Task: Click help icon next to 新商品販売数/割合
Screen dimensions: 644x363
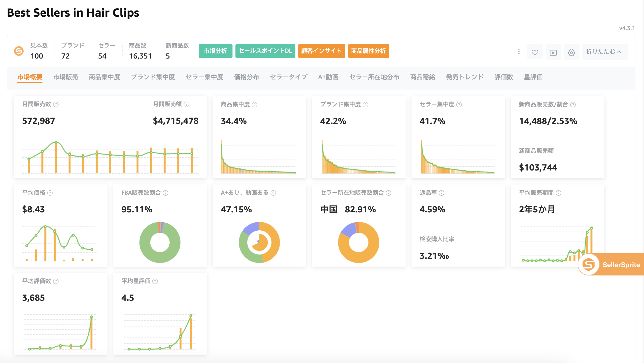Action: click(x=573, y=104)
